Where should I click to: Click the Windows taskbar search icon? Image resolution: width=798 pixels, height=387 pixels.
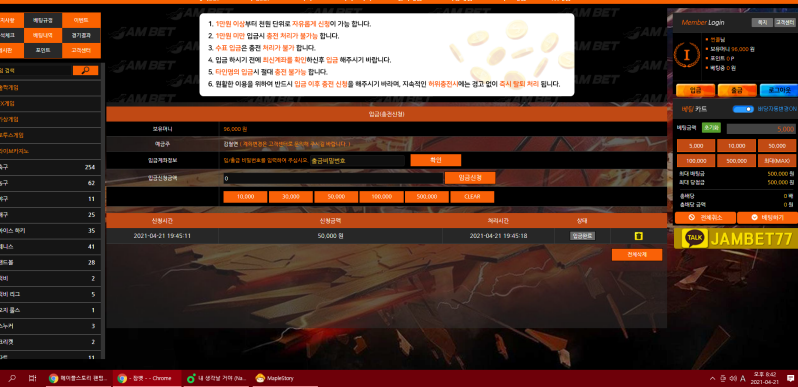[12, 378]
